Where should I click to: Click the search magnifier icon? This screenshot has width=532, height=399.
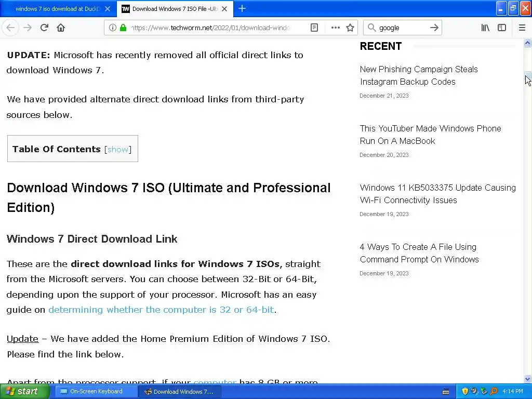(371, 28)
